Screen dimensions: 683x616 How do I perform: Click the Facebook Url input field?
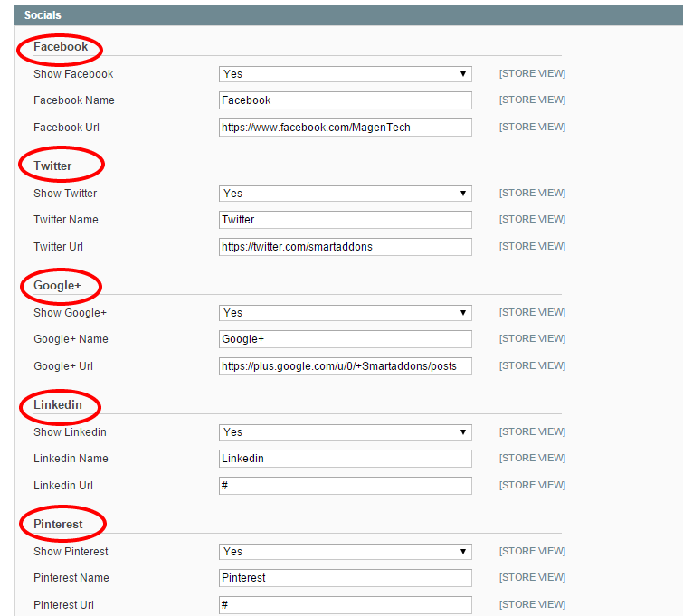[x=345, y=128]
